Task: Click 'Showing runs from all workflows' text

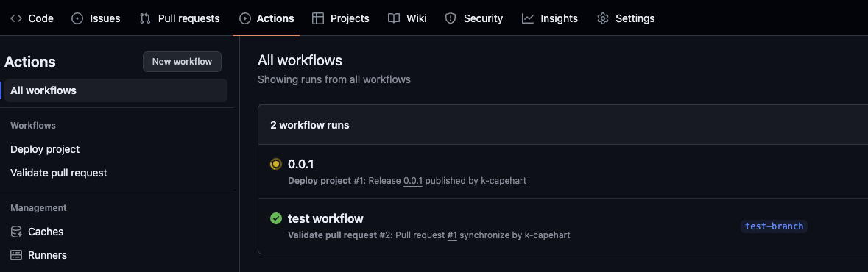Action: (334, 79)
